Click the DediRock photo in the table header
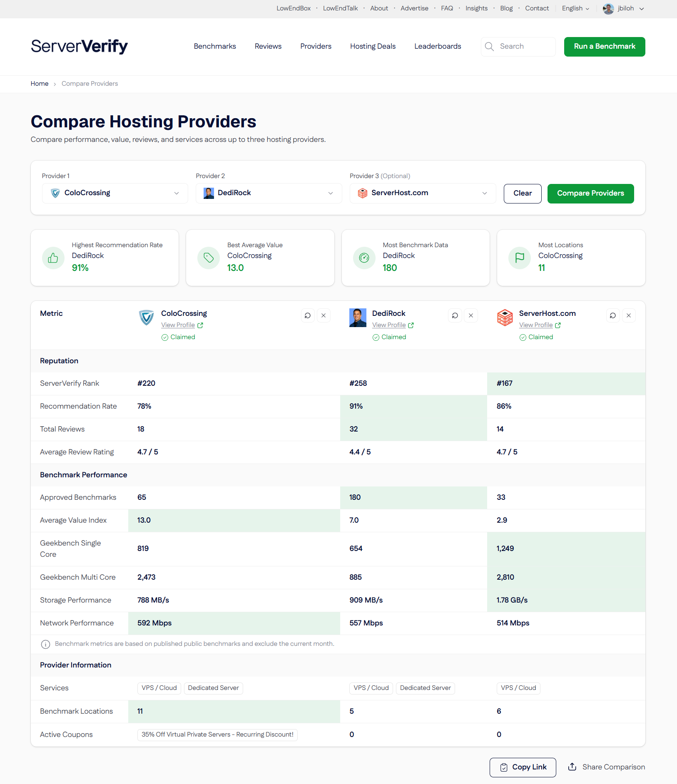Image resolution: width=677 pixels, height=784 pixels. click(x=358, y=318)
